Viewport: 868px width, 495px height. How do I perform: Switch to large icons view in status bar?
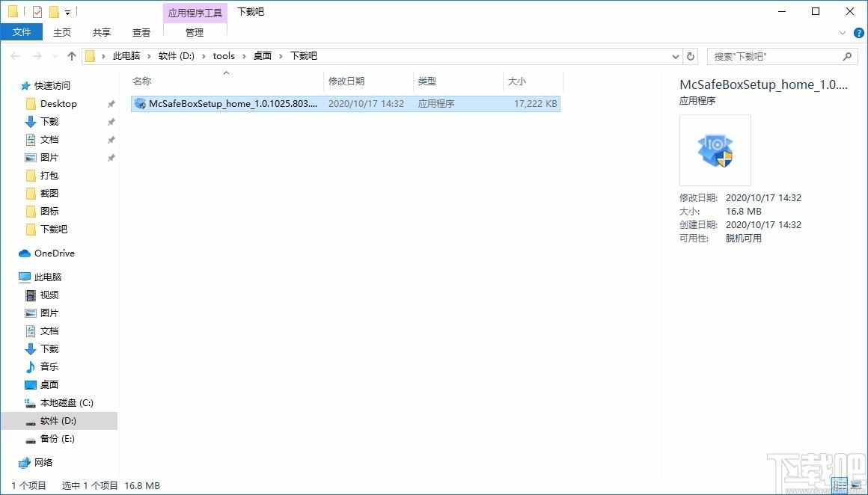point(855,485)
